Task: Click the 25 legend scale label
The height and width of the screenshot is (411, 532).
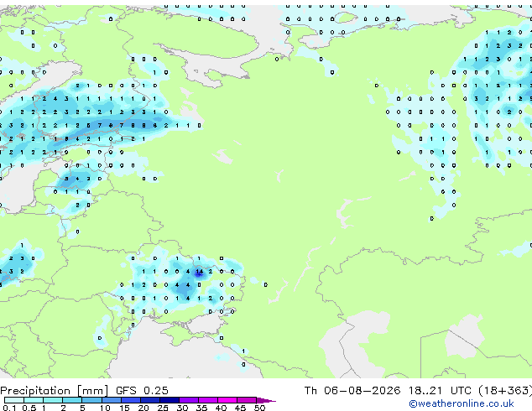Action: pyautogui.click(x=163, y=408)
